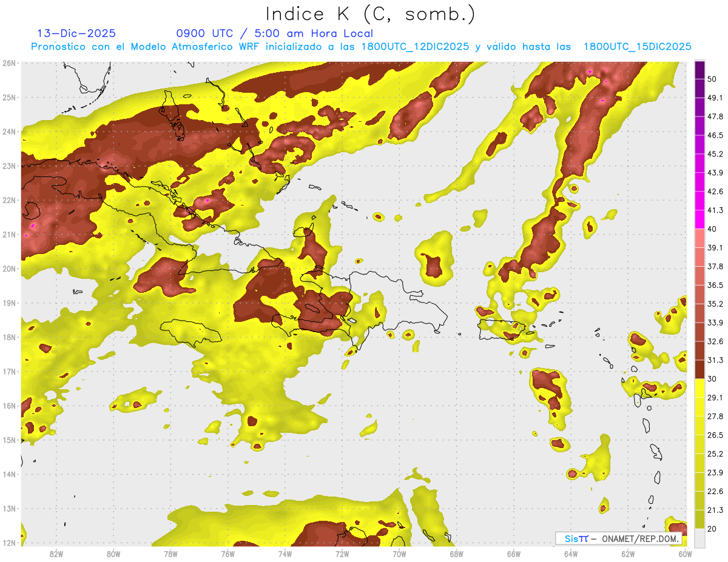Screen dimensions: 728x562
Task: Click the "20" color scale value
Action: pyautogui.click(x=712, y=529)
